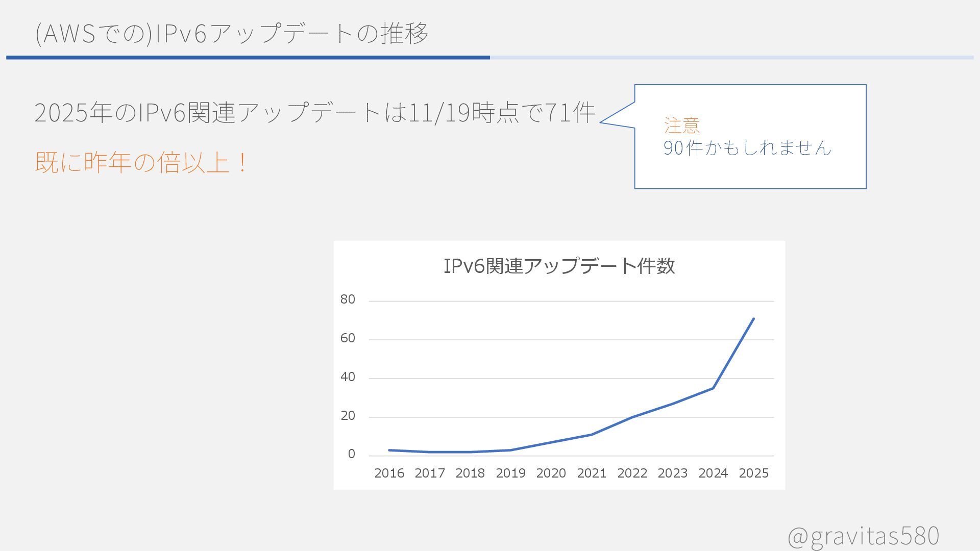Screen dimensions: 980x551
Task: Click the dark blue title underline bar
Action: coord(248,58)
